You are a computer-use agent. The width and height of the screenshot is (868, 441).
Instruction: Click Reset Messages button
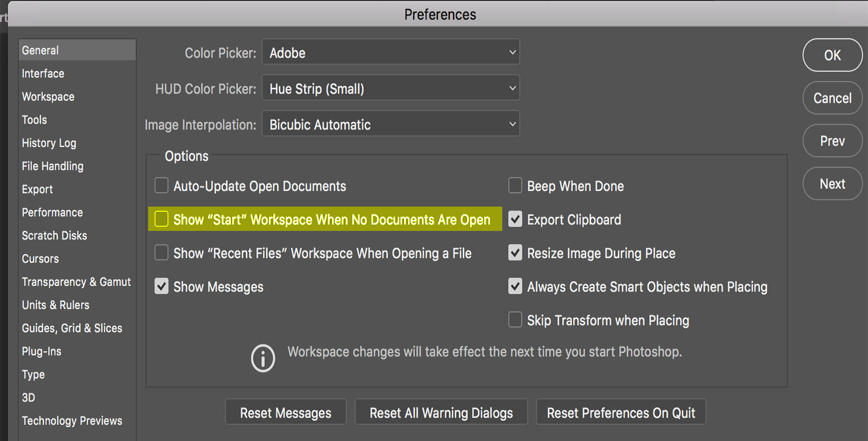click(286, 413)
